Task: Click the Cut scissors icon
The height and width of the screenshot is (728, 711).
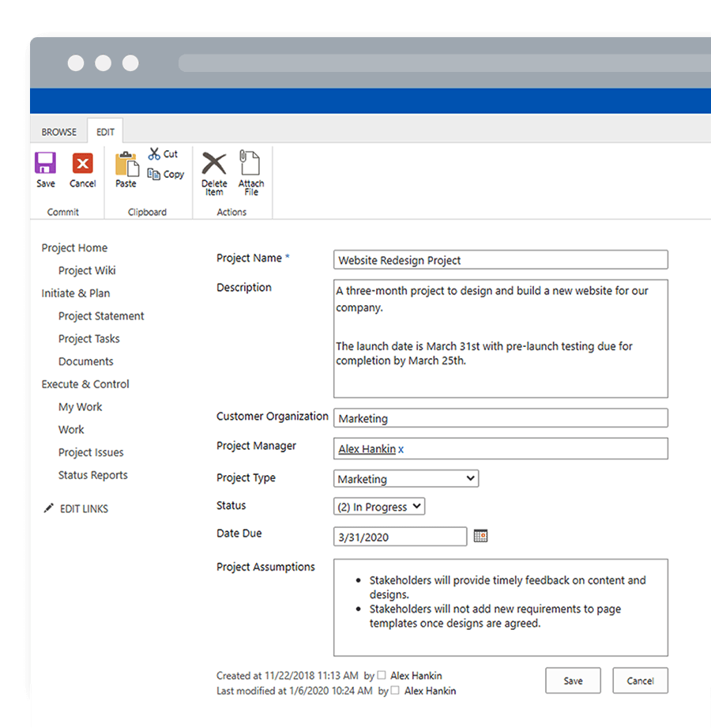Action: pos(155,153)
